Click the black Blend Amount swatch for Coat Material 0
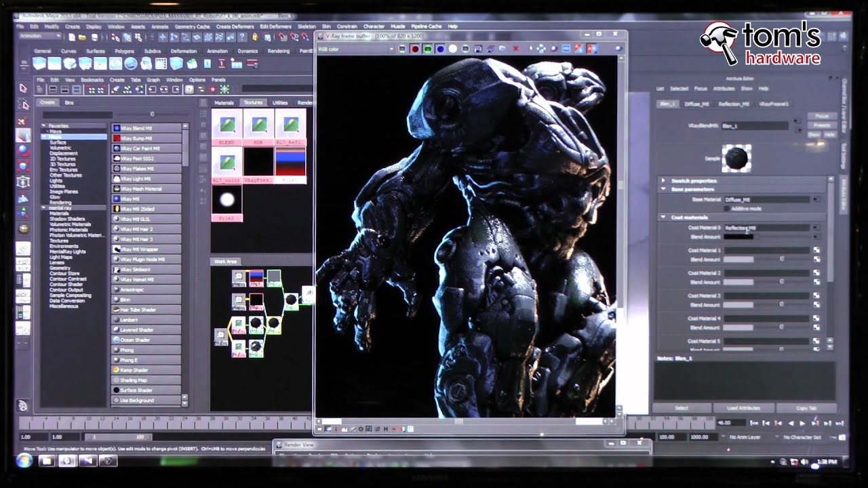This screenshot has height=488, width=868. pos(738,237)
